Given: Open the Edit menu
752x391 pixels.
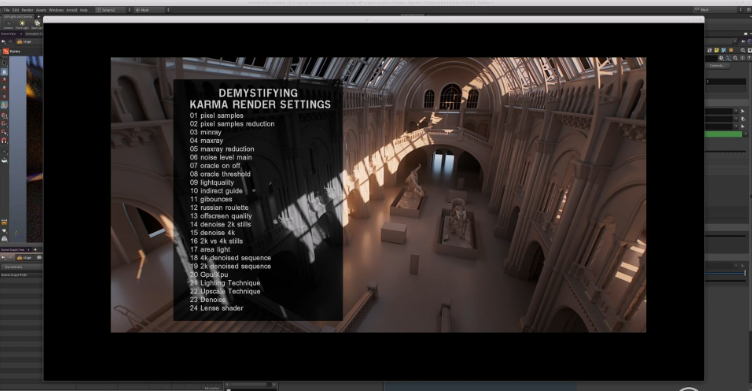Looking at the screenshot, I should coord(16,10).
